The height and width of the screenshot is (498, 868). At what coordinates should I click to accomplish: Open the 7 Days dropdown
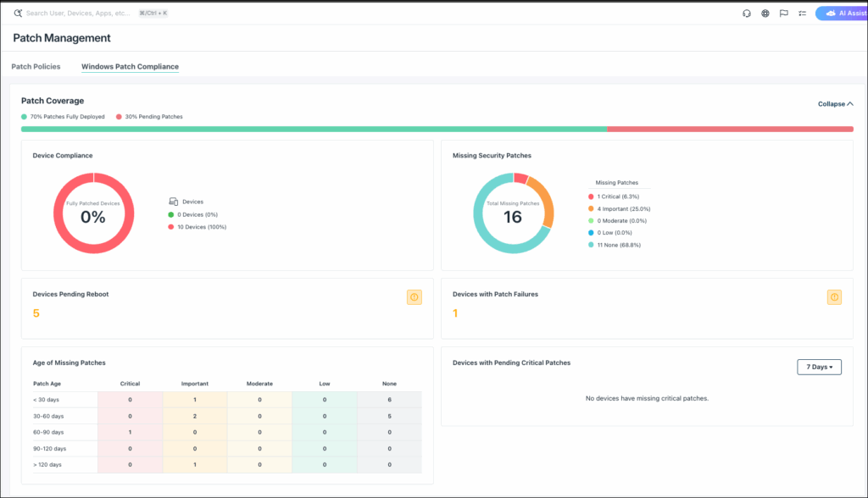coord(819,367)
